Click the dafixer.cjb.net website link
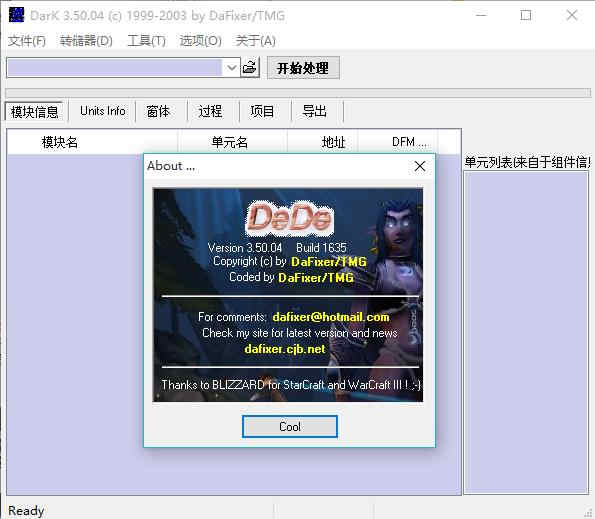The width and height of the screenshot is (595, 519). (x=285, y=349)
